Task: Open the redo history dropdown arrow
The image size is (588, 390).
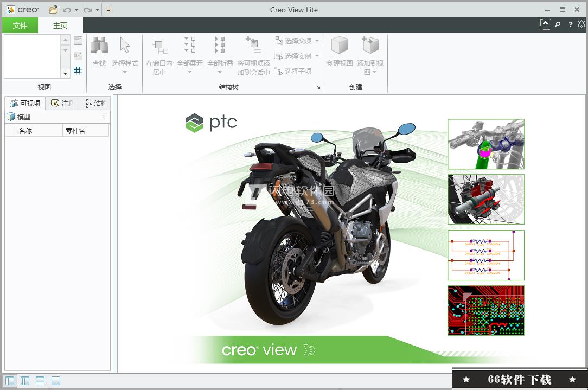Action: (97, 10)
